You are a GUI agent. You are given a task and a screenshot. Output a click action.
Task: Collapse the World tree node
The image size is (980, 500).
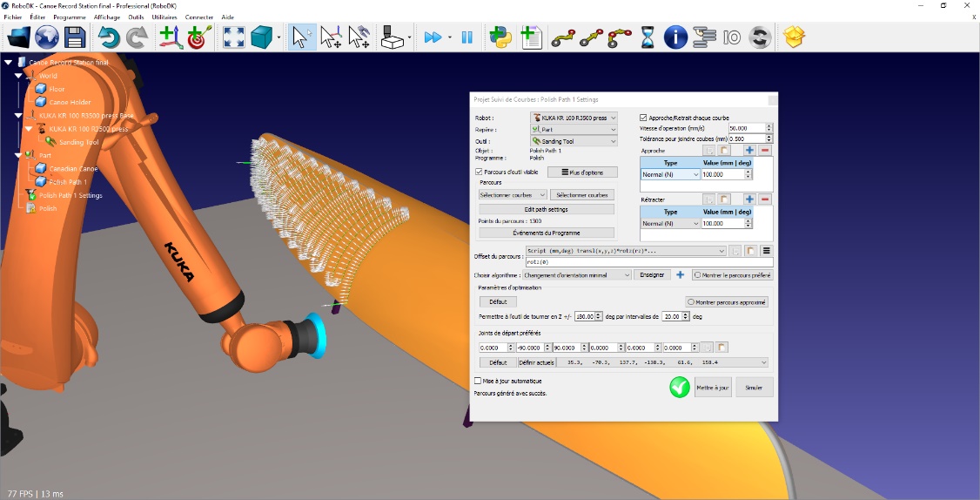click(18, 76)
